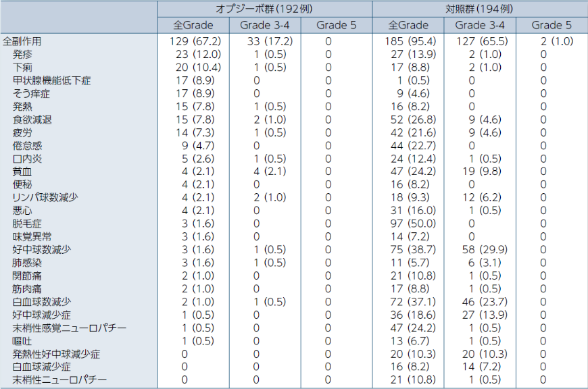Select the cell 18 (9.3)
This screenshot has height=389, width=588.
pyautogui.click(x=411, y=197)
